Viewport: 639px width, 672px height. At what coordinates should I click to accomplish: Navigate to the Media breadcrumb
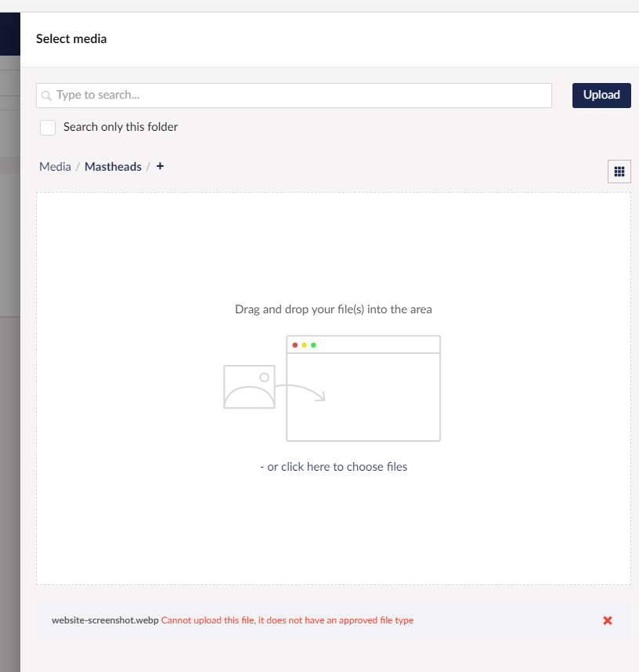pos(55,166)
